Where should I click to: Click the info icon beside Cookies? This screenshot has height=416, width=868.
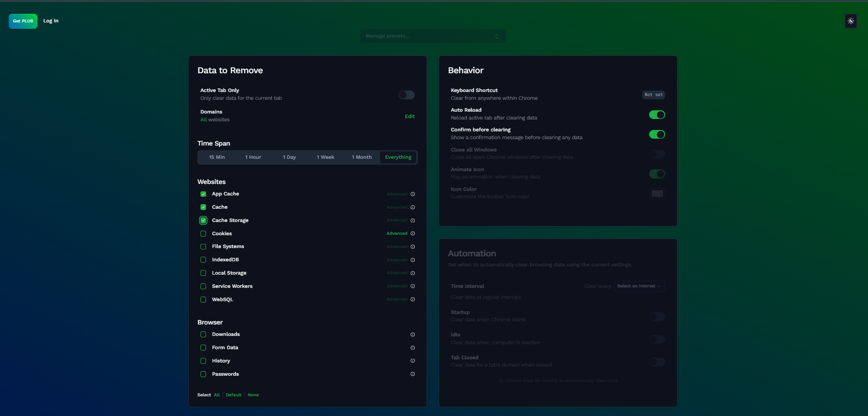[412, 233]
